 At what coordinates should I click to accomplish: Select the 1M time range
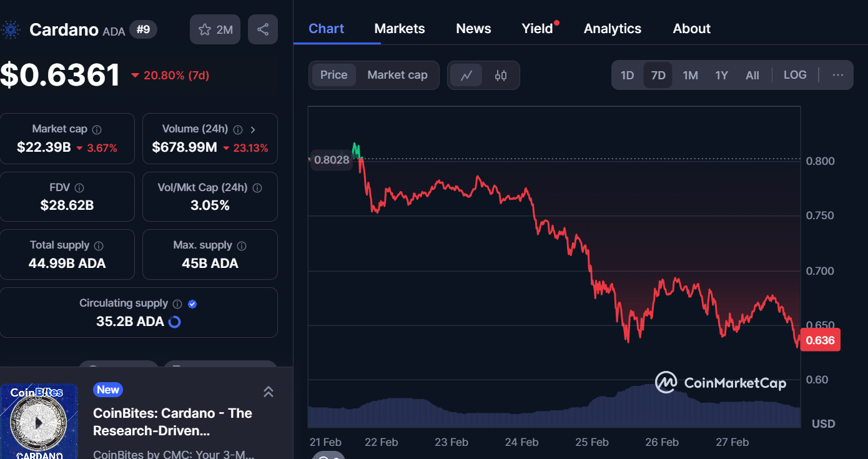690,76
